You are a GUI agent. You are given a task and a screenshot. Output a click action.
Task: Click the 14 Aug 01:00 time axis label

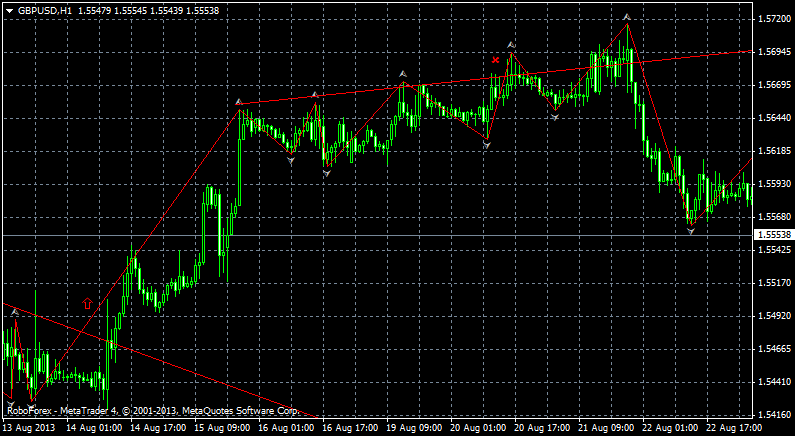(94, 428)
